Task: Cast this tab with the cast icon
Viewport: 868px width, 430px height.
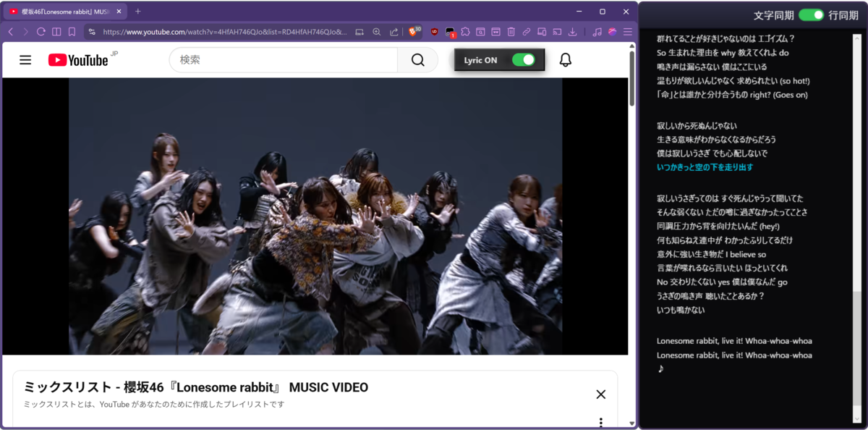Action: click(558, 32)
